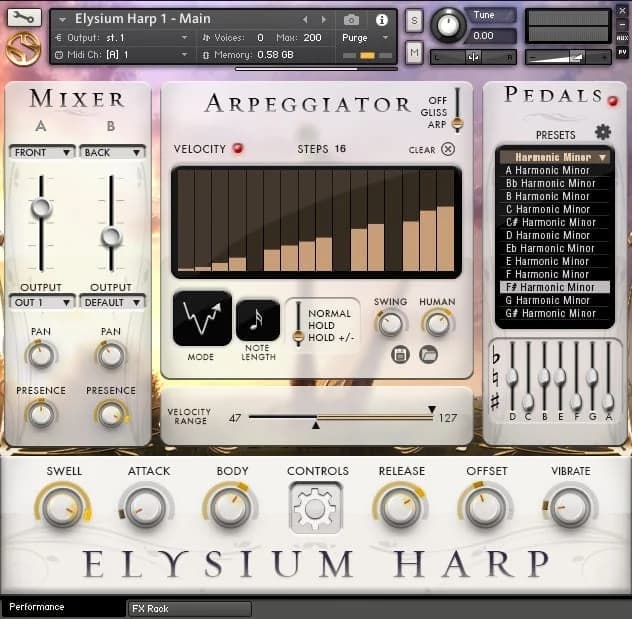Click the header volume slider
The image size is (632, 619).
[568, 57]
